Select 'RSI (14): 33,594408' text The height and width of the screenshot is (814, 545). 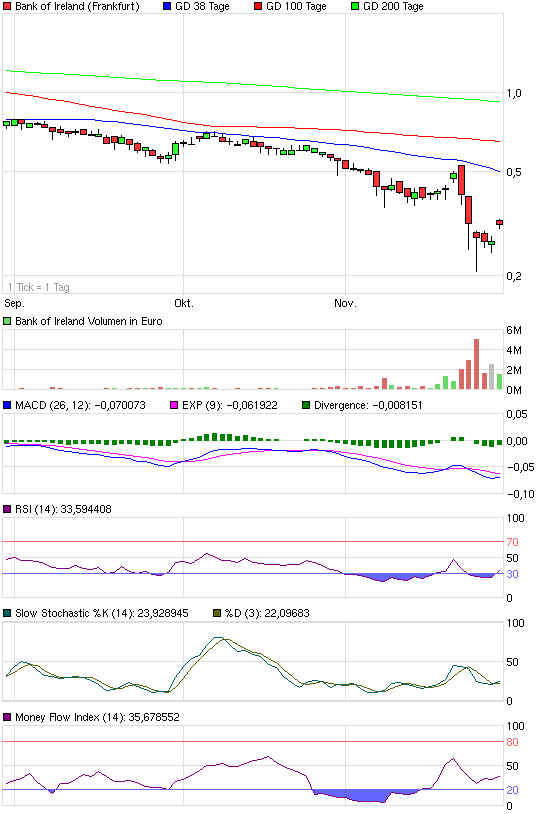63,509
